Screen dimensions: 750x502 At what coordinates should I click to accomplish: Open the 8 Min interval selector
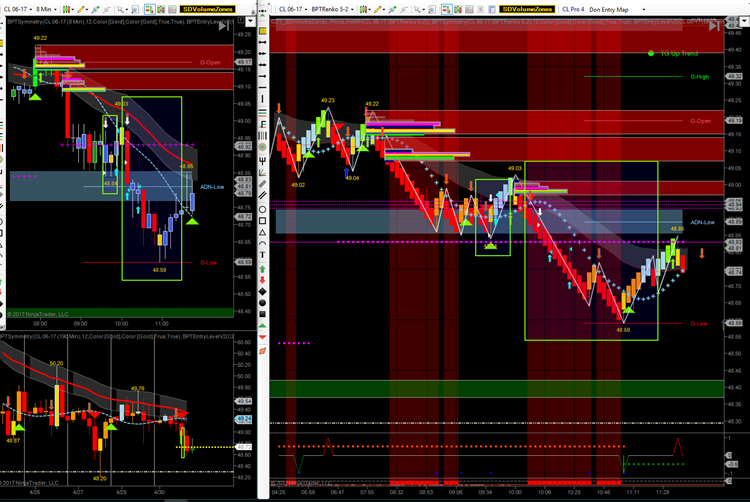pos(46,9)
